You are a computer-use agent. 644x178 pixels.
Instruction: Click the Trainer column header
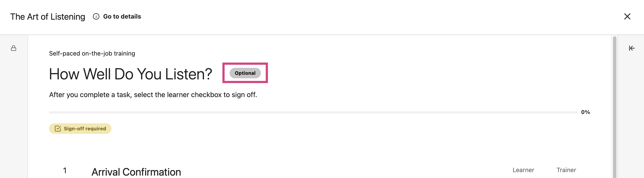(x=566, y=170)
